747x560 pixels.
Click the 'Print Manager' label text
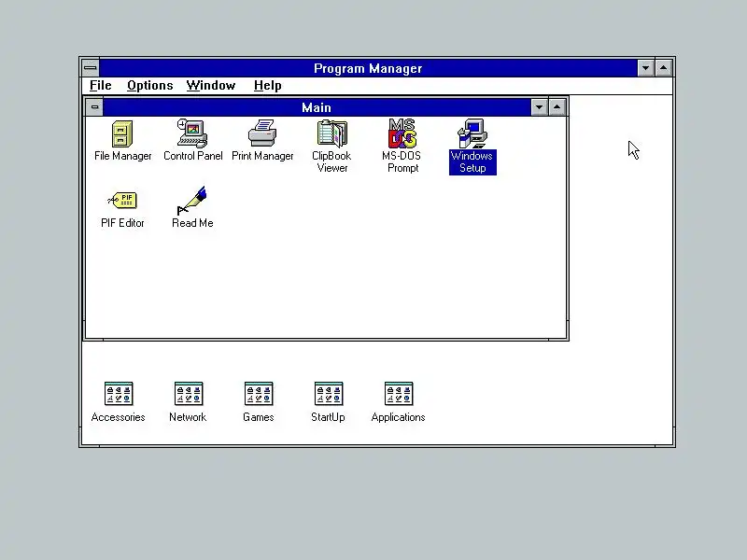[262, 156]
